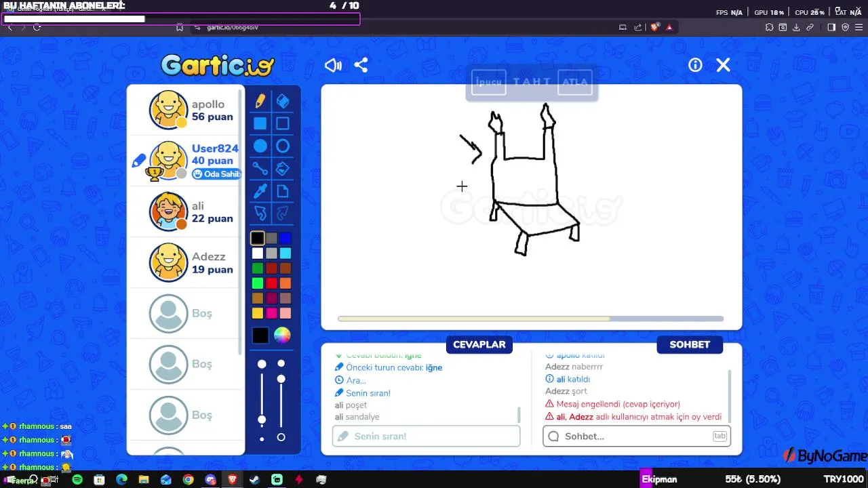Toggle the browser sidebar panel
This screenshot has height=488, width=868.
click(831, 27)
